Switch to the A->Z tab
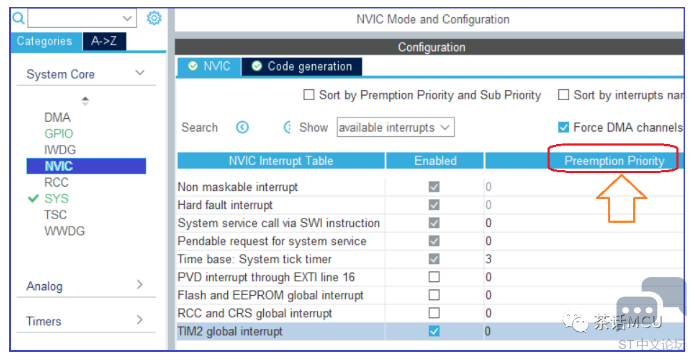 pyautogui.click(x=104, y=41)
